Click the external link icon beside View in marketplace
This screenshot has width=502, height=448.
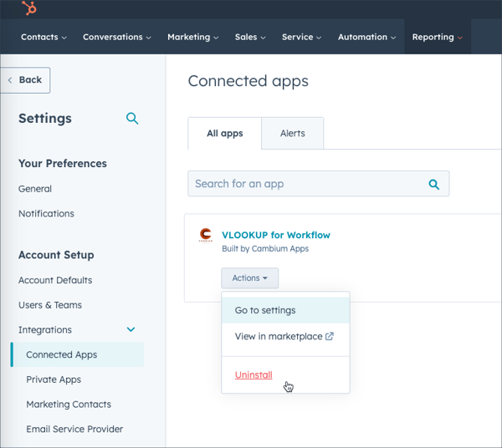point(330,336)
